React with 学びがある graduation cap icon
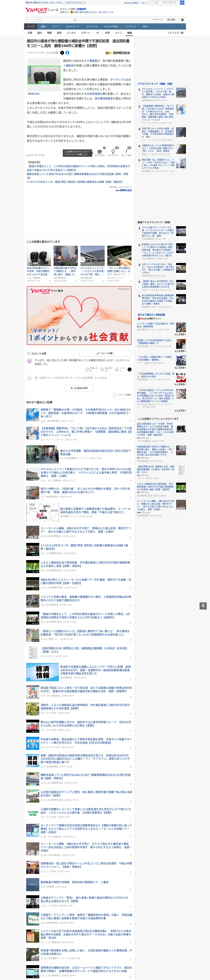The image size is (210, 980). [100, 151]
